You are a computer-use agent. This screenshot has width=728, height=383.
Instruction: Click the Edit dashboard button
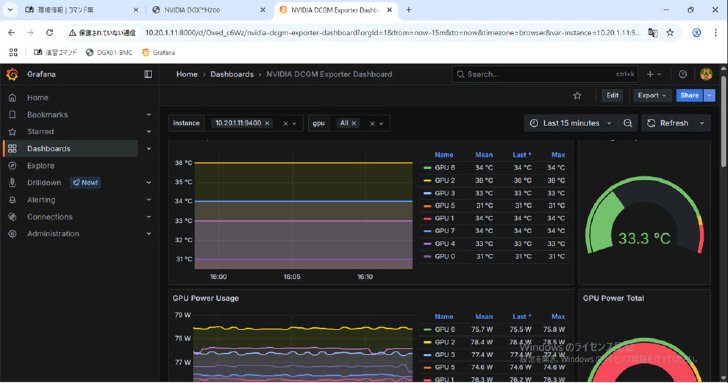[612, 95]
